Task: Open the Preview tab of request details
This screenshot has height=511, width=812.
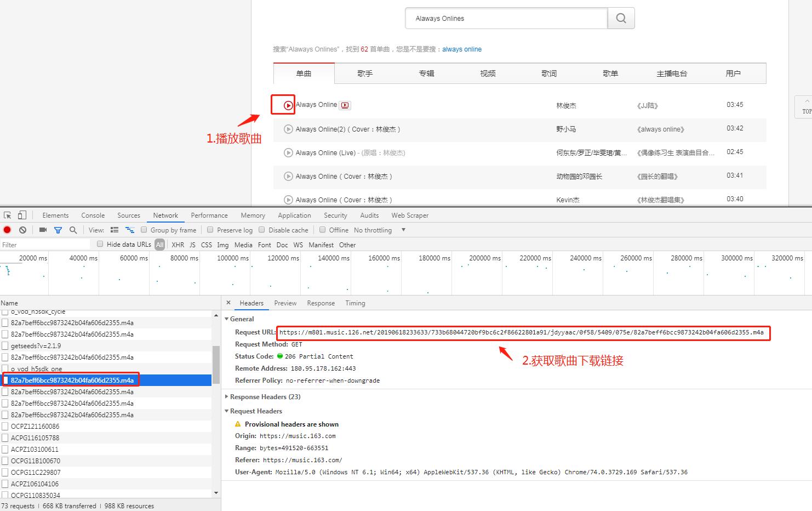Action: pos(285,303)
